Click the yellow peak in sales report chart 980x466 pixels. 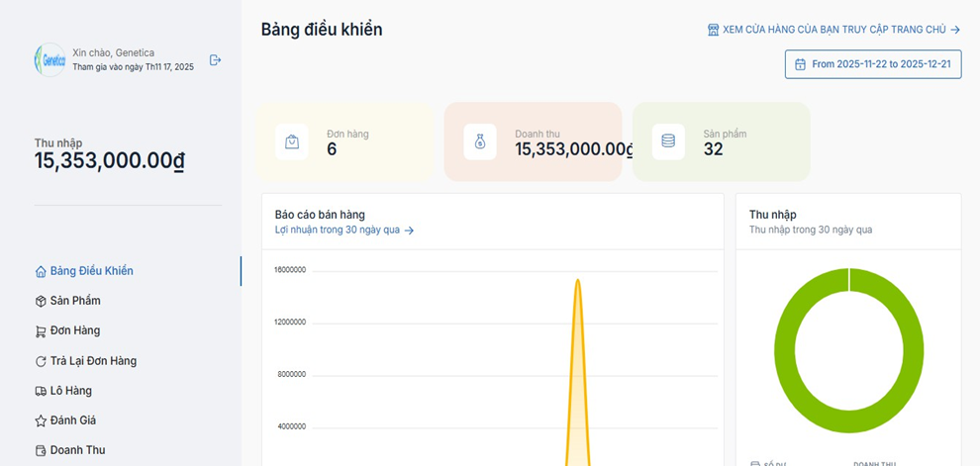tap(577, 297)
